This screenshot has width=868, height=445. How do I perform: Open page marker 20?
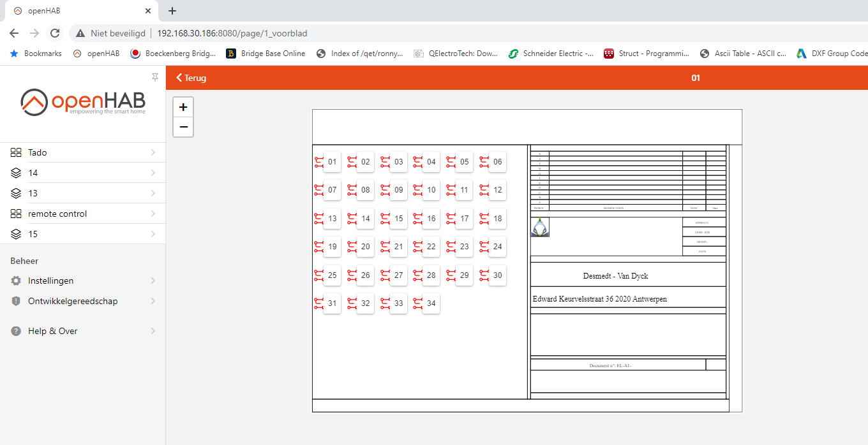(365, 247)
